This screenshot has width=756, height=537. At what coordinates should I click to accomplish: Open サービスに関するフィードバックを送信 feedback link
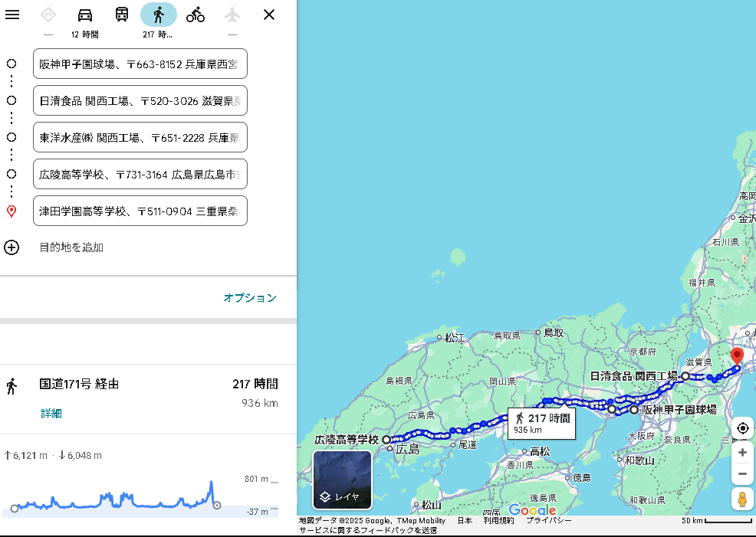click(x=368, y=530)
